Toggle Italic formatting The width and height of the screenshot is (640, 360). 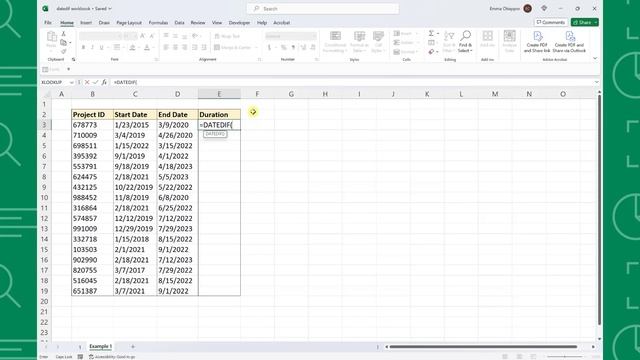(92, 48)
